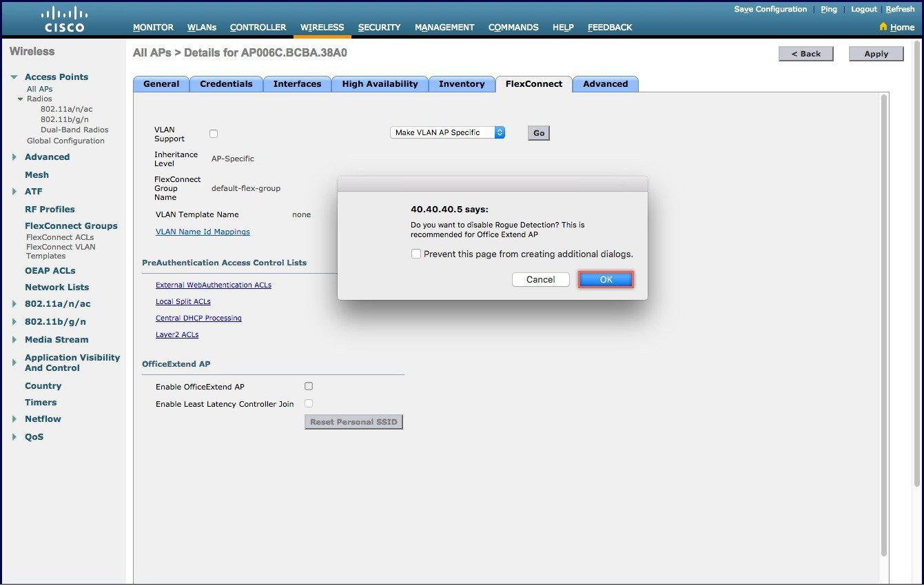The image size is (924, 586).
Task: Click Reset Personal SSID button
Action: [353, 421]
